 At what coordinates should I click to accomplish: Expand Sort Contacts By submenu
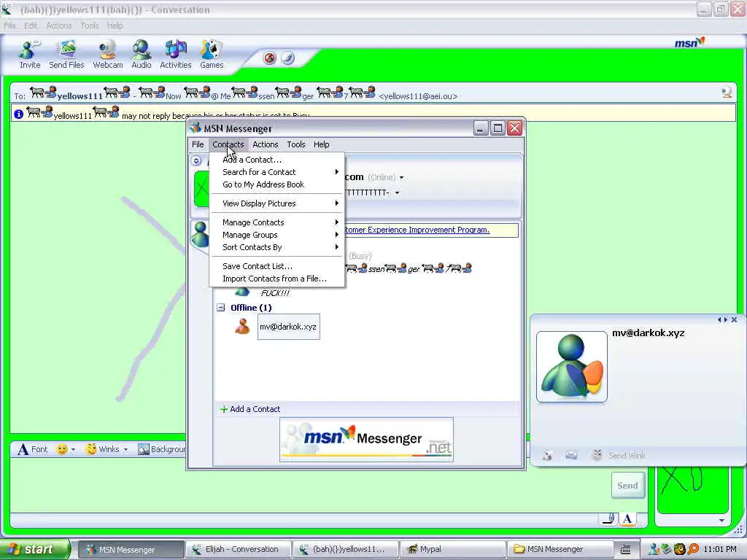pos(276,247)
